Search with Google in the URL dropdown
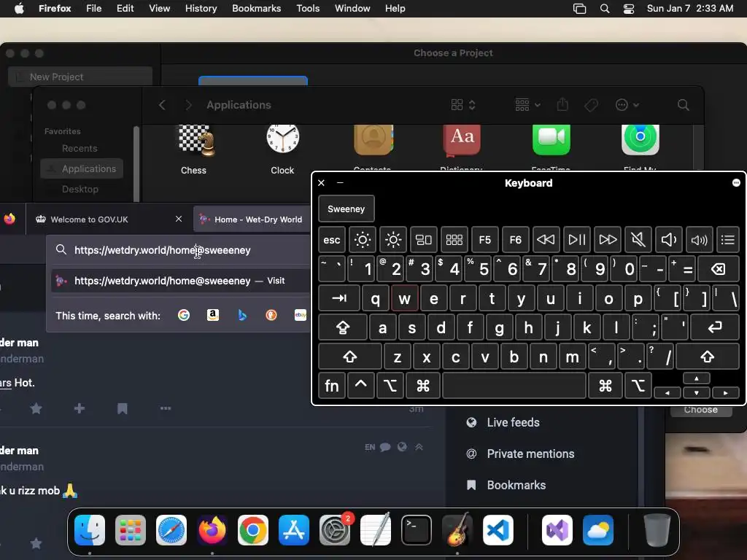Screen dimensions: 747x560 (x=183, y=315)
